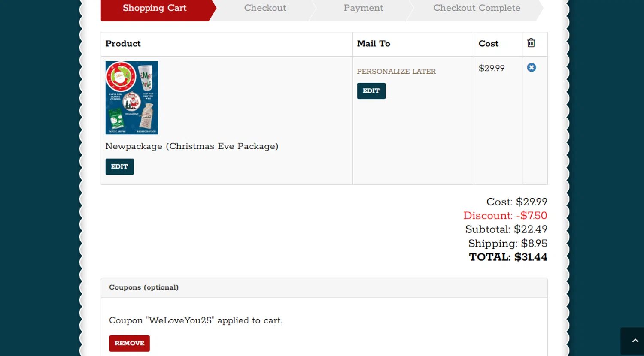The height and width of the screenshot is (356, 644).
Task: Click the Cost column header
Action: coord(489,44)
